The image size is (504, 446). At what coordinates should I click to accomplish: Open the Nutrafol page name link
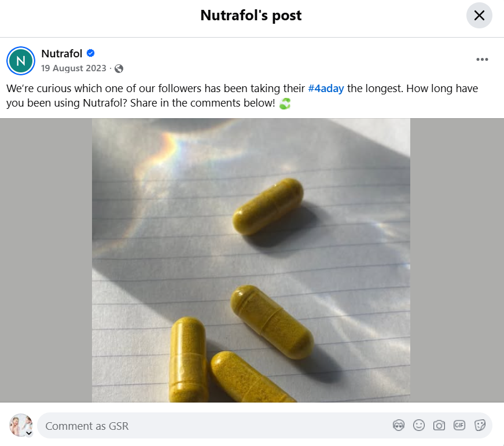(62, 54)
